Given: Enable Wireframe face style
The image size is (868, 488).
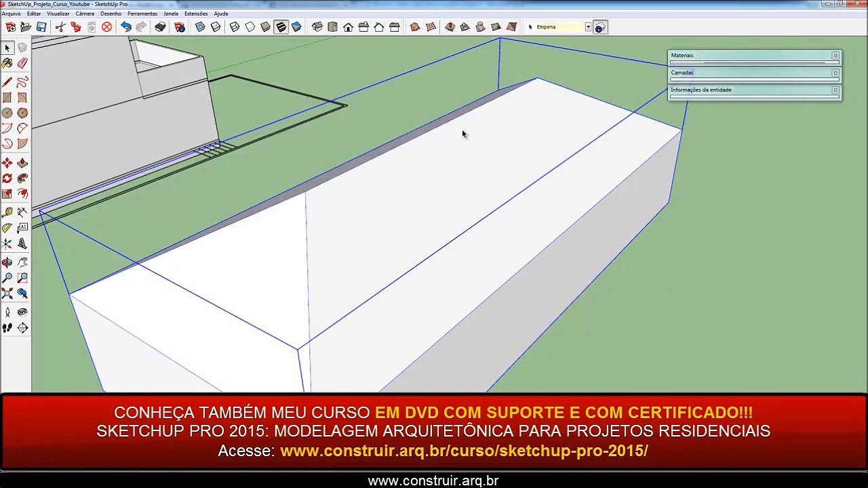Looking at the screenshot, I should (235, 27).
